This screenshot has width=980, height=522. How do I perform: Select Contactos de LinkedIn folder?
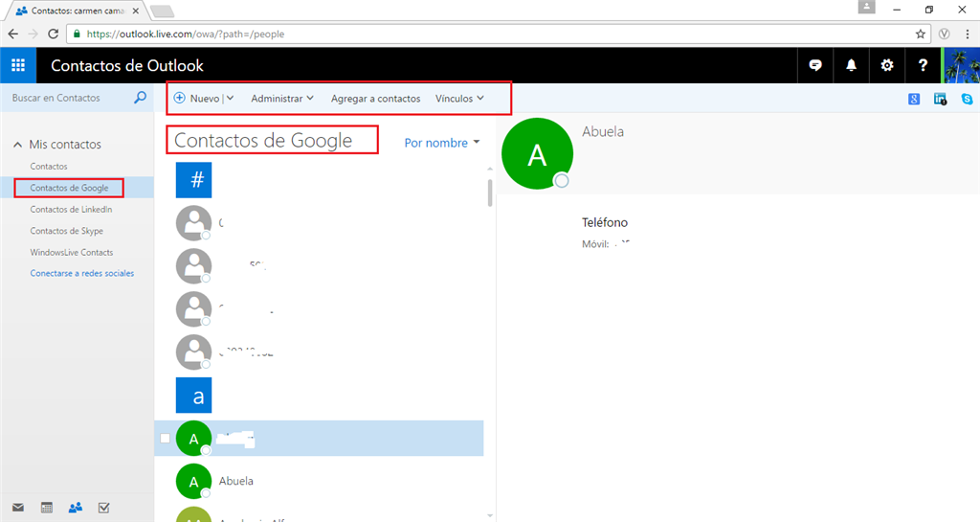click(71, 210)
